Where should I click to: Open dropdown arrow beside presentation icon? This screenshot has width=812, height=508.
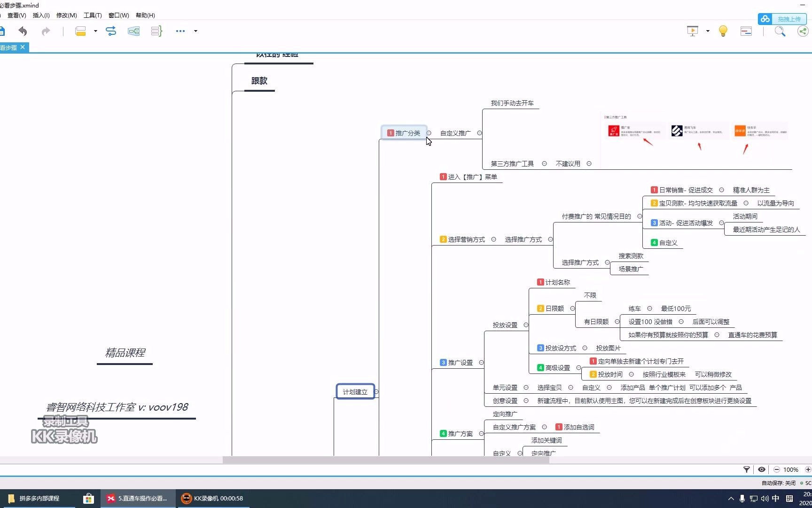(x=708, y=31)
